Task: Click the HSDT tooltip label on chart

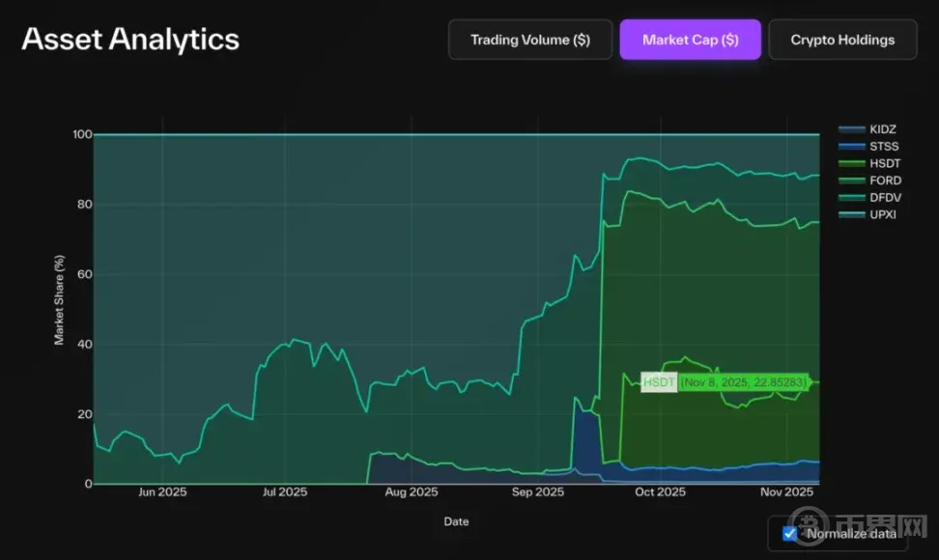Action: pyautogui.click(x=660, y=382)
